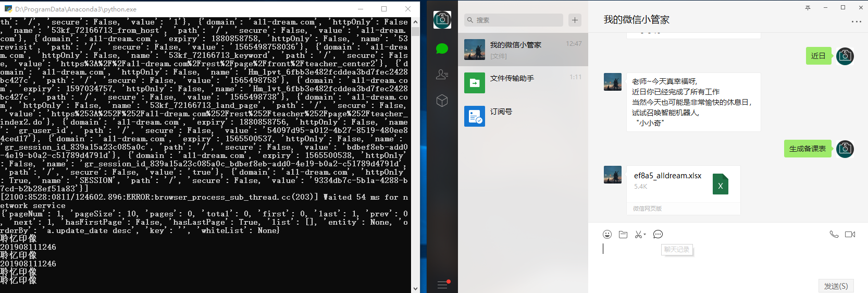
Task: Open chat info via the three dots icon
Action: point(856,22)
